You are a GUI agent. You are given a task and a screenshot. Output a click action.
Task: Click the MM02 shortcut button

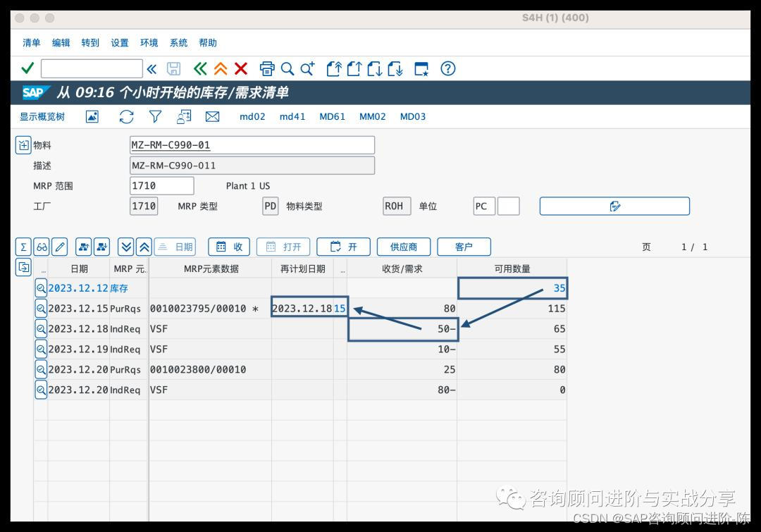[372, 116]
